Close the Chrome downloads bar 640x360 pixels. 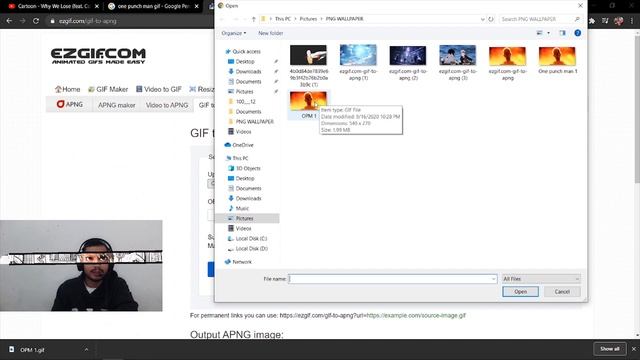tap(634, 349)
